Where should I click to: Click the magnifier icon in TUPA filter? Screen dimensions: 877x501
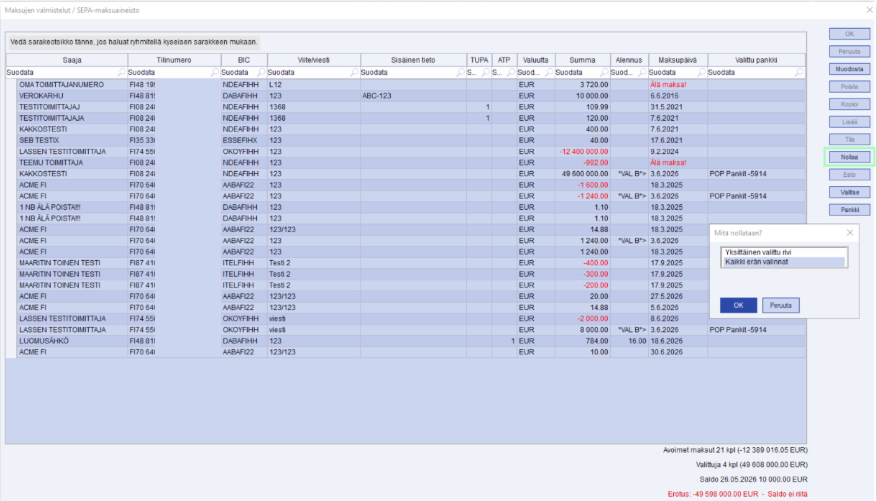pos(485,73)
